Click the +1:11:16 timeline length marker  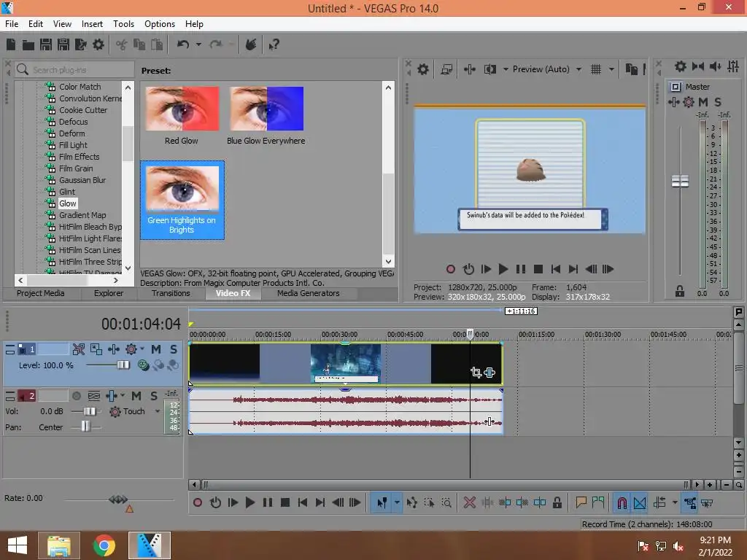[x=521, y=311]
